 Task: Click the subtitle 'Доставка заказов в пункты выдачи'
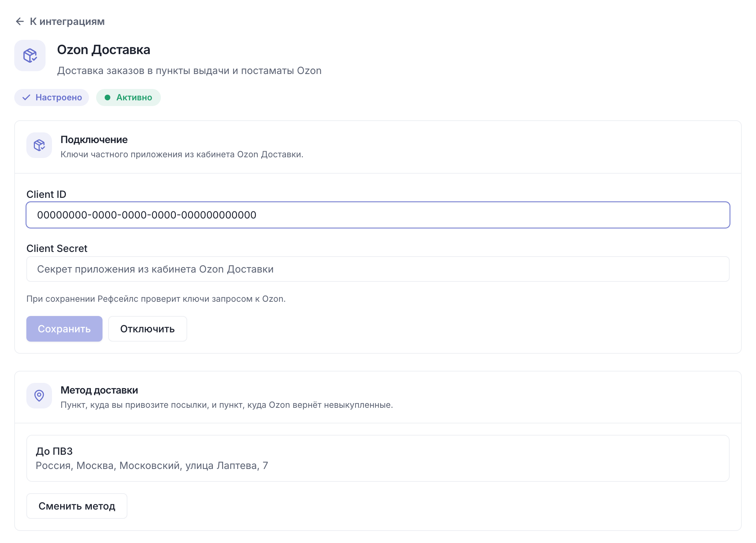pyautogui.click(x=144, y=70)
